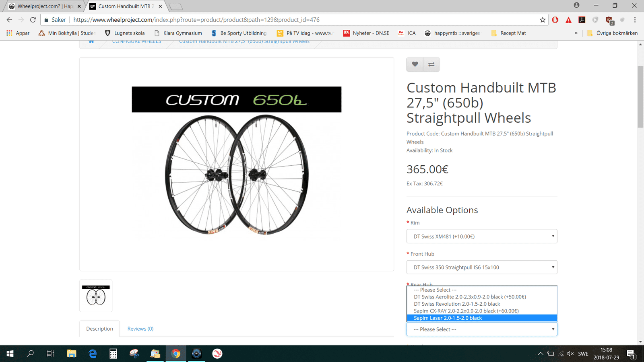
Task: Switch to the Wheelproject.com Happy tab
Action: pos(44,6)
